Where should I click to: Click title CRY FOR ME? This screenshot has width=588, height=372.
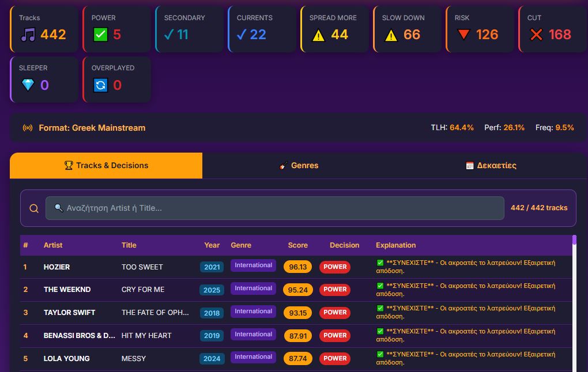tap(143, 290)
